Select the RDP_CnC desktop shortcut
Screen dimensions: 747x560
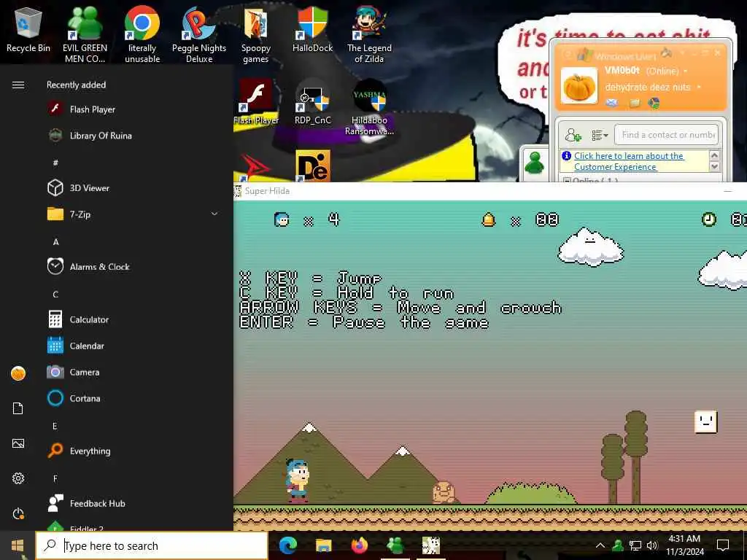[x=312, y=102]
